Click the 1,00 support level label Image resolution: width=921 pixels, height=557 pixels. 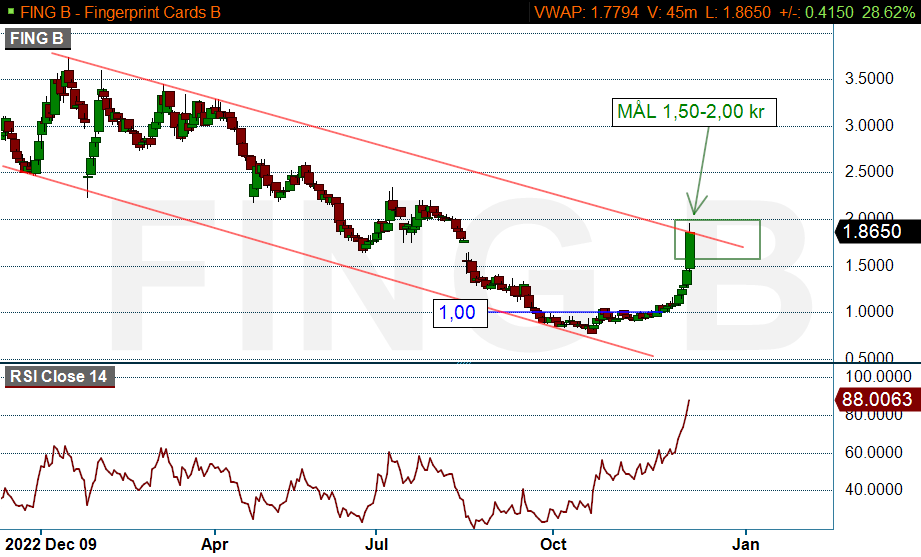coord(460,313)
